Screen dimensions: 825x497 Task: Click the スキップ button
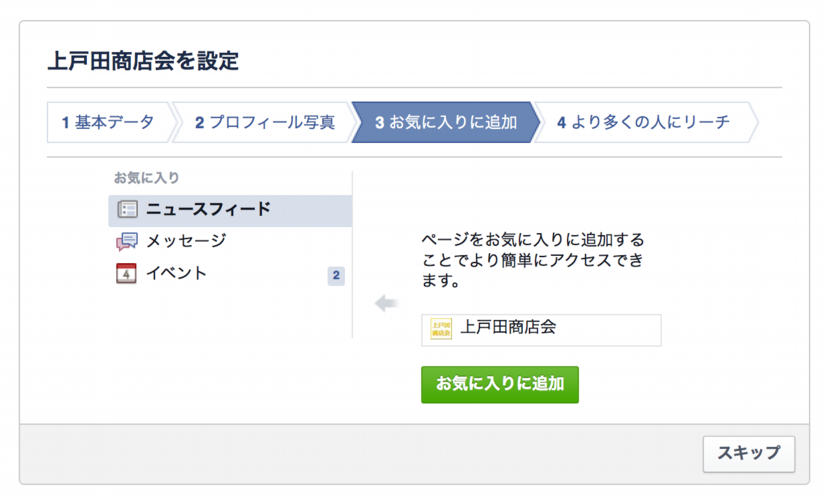coord(748,453)
